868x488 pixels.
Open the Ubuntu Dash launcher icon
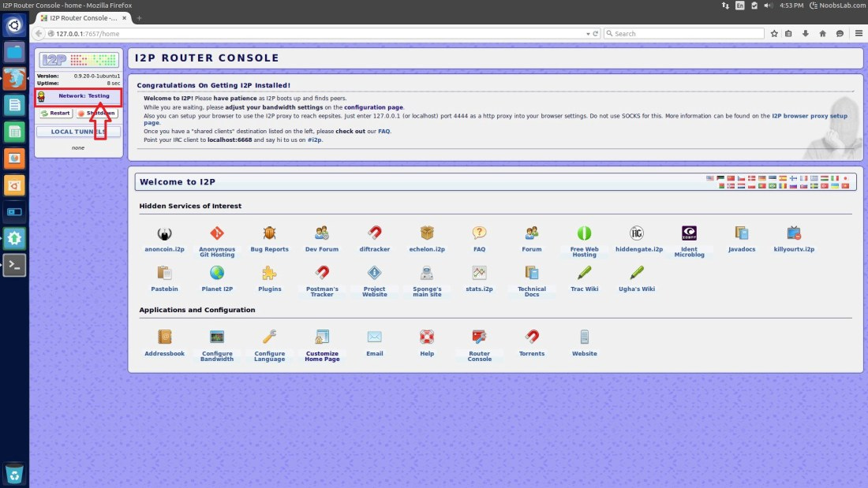(x=14, y=25)
